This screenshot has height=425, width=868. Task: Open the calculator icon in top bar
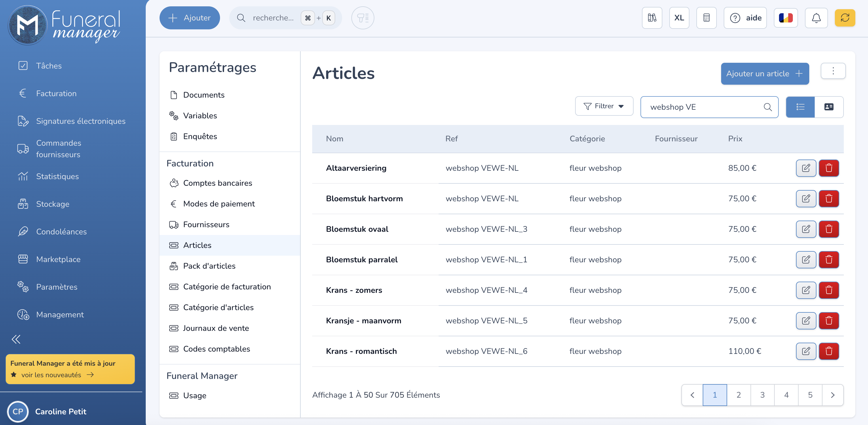706,18
